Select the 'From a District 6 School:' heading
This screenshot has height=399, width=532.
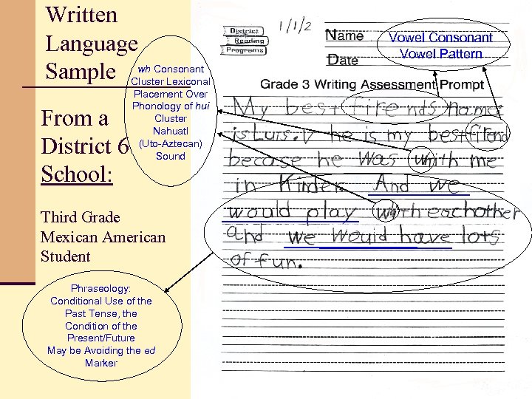pyautogui.click(x=85, y=146)
